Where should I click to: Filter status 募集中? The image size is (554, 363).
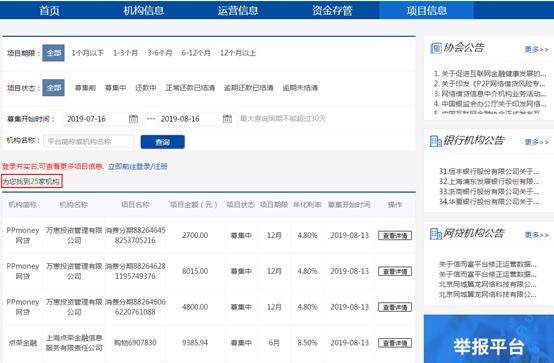(116, 88)
